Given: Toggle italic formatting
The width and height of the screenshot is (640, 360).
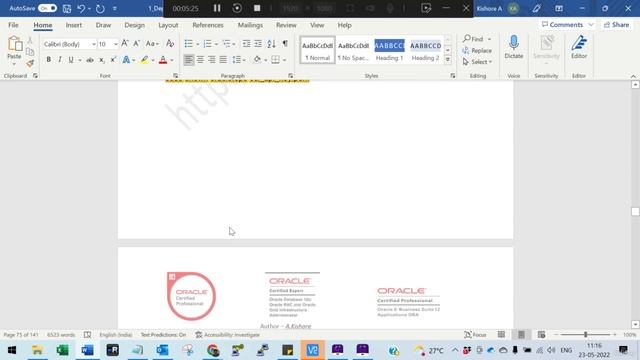Looking at the screenshot, I should tap(60, 60).
